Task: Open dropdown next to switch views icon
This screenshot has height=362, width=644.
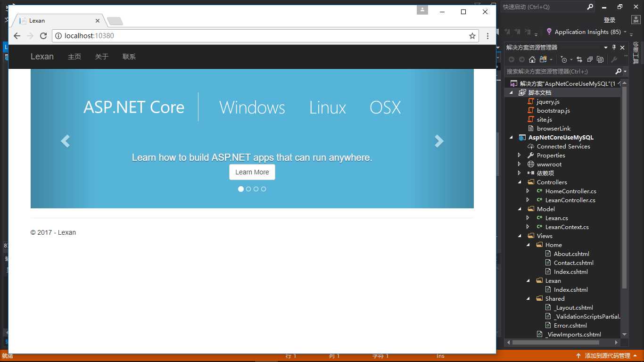Action: 551,60
